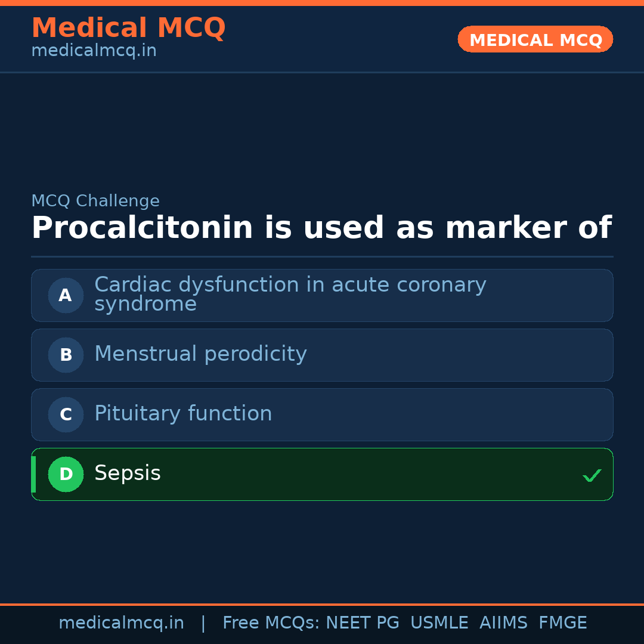Select the 'Cardiac dysfunction in acute coronary syndrome' answer text

(290, 294)
